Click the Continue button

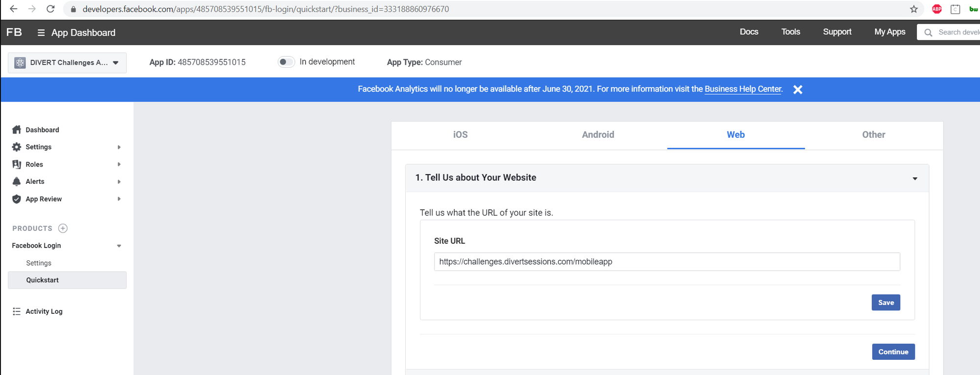[893, 352]
